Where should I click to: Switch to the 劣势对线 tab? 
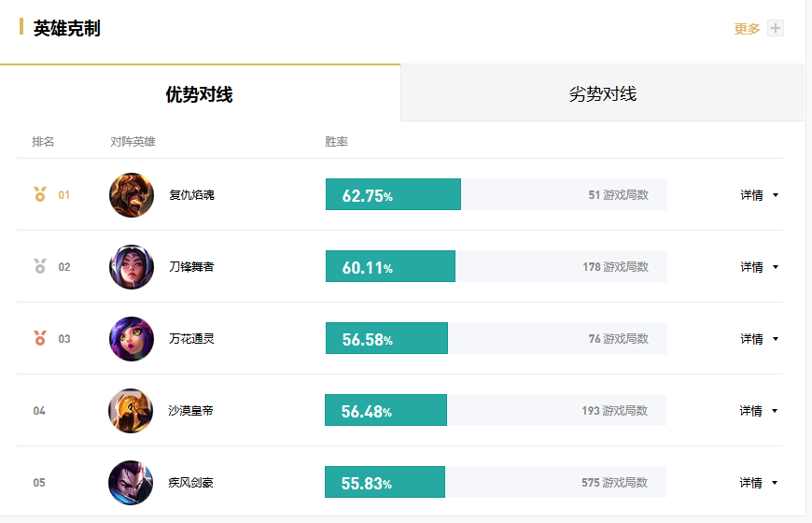(x=602, y=94)
